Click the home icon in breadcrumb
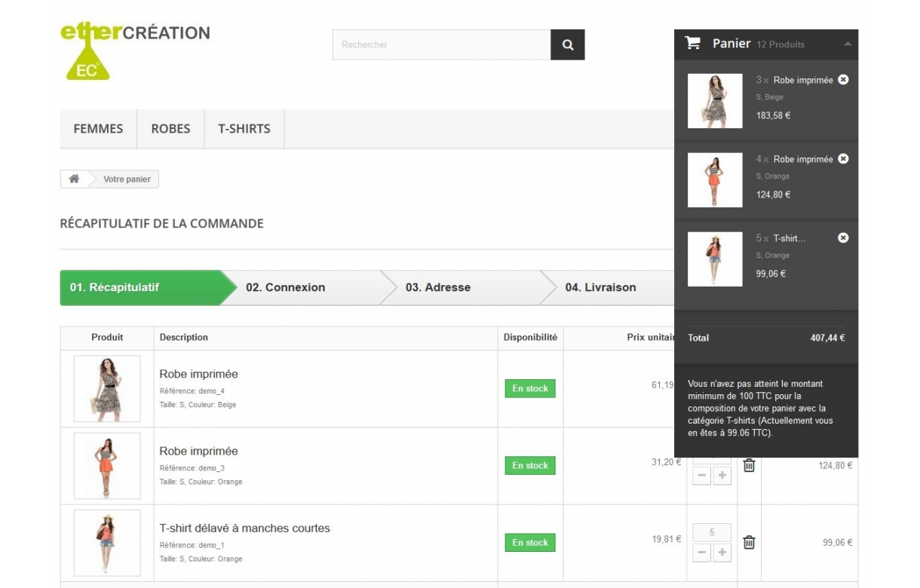Image resolution: width=920 pixels, height=588 pixels. (x=74, y=179)
